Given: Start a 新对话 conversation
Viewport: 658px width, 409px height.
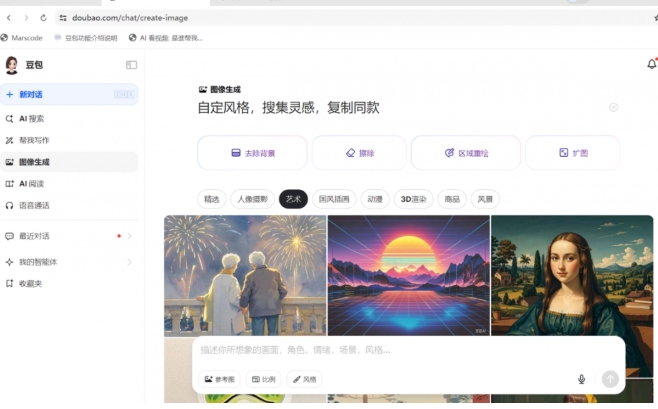Looking at the screenshot, I should click(69, 94).
